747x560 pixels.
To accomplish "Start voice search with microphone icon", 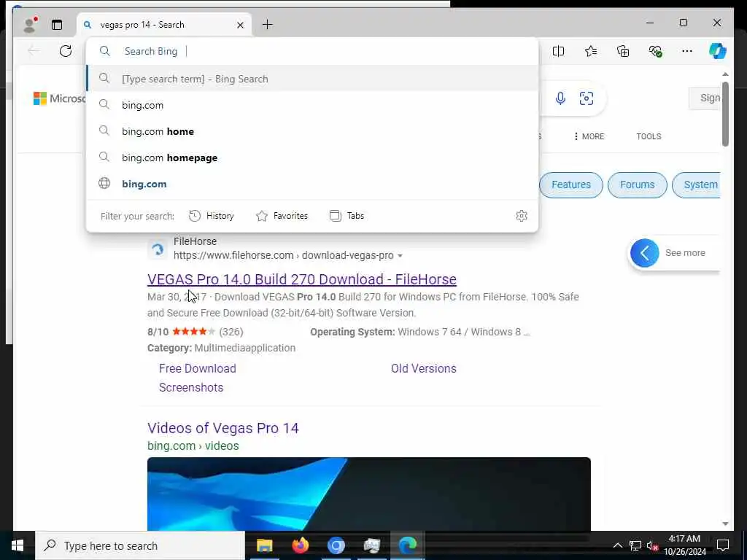I will (x=561, y=98).
